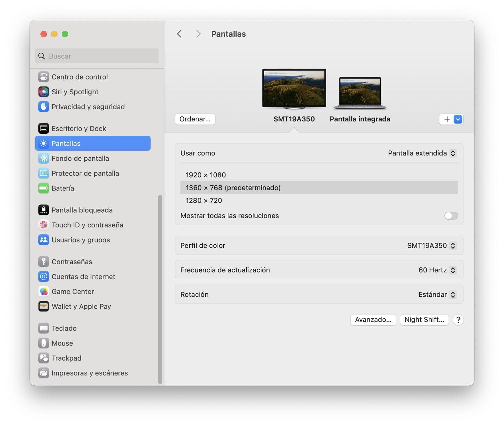Select Escritorio y Dock icon
This screenshot has width=504, height=425.
(x=43, y=129)
